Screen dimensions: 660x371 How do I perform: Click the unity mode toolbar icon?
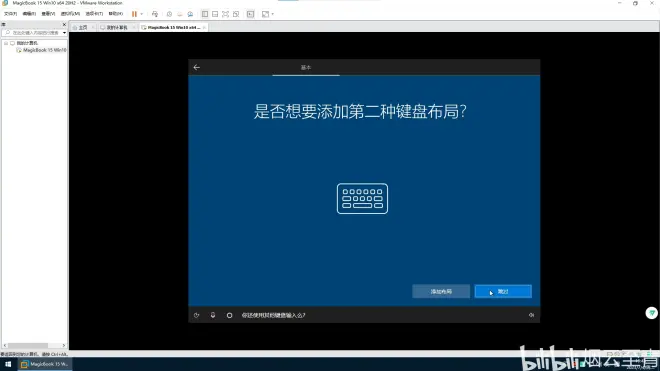coord(236,14)
